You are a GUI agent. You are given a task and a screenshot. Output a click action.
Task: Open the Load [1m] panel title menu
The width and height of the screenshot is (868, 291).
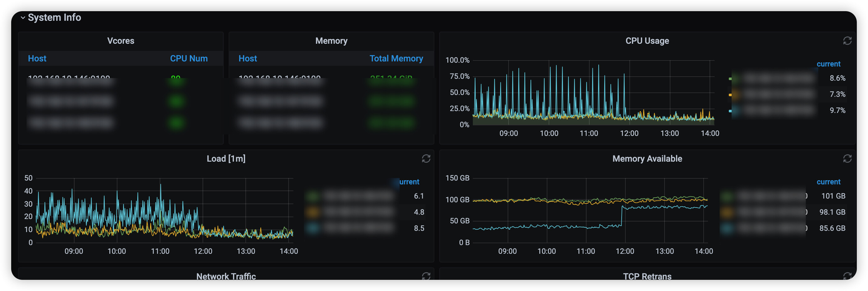(226, 159)
